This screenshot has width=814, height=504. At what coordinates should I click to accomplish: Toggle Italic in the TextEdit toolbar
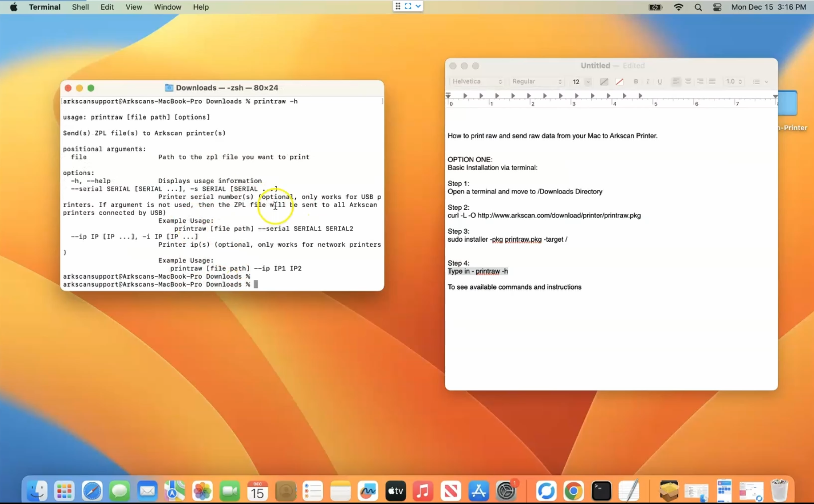[x=648, y=81]
